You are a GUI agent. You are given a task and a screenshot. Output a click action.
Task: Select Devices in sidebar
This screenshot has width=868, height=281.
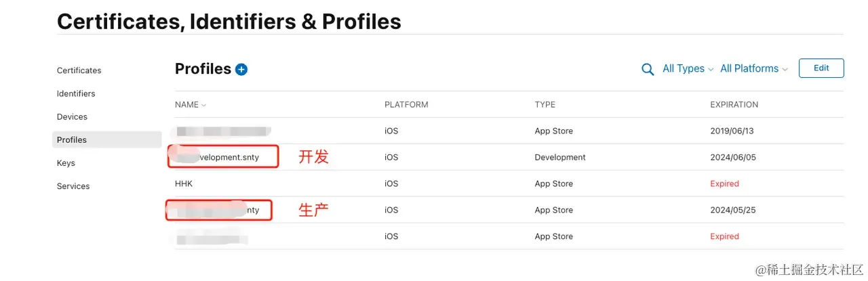click(x=72, y=116)
